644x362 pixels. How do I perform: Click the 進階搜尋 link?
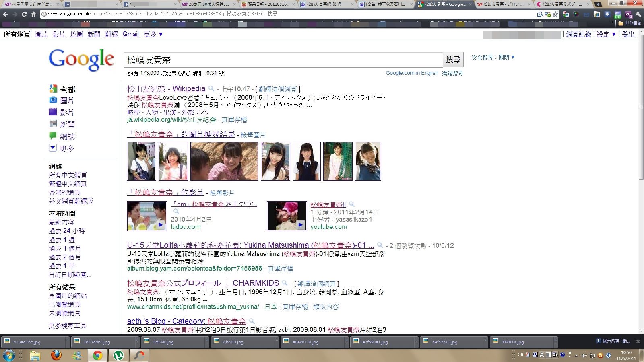[x=452, y=73]
